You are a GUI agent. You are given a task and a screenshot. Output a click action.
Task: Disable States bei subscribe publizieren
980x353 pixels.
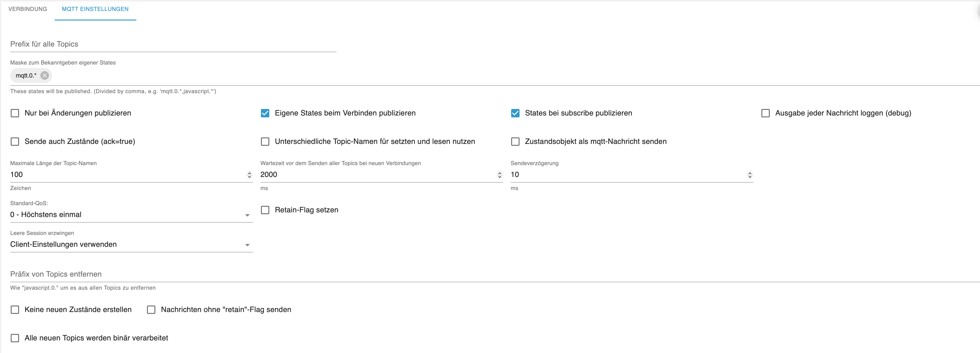(515, 113)
